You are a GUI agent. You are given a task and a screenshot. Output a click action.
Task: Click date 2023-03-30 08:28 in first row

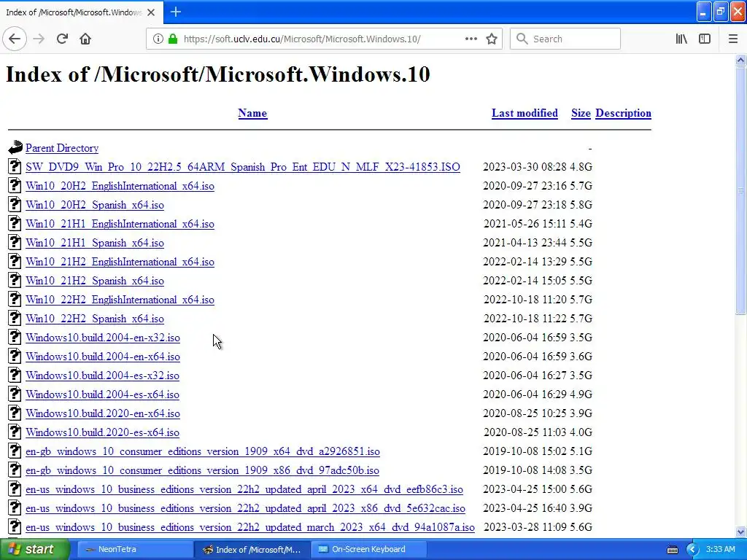tap(525, 167)
